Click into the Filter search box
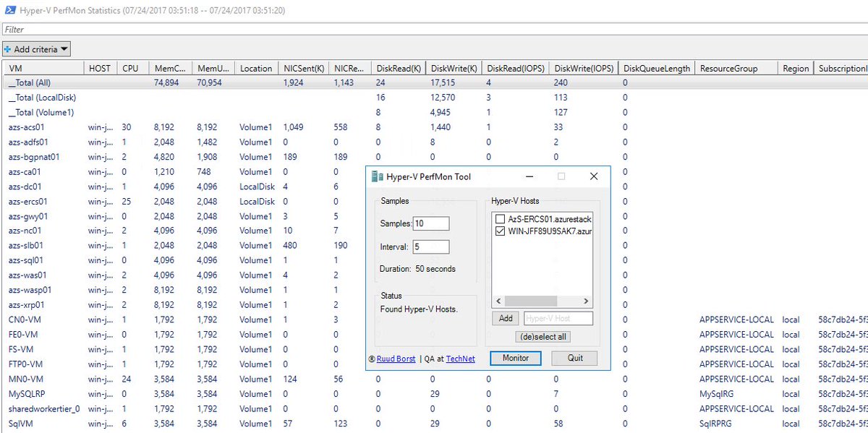Screen dimensions: 868x433 [x=434, y=30]
